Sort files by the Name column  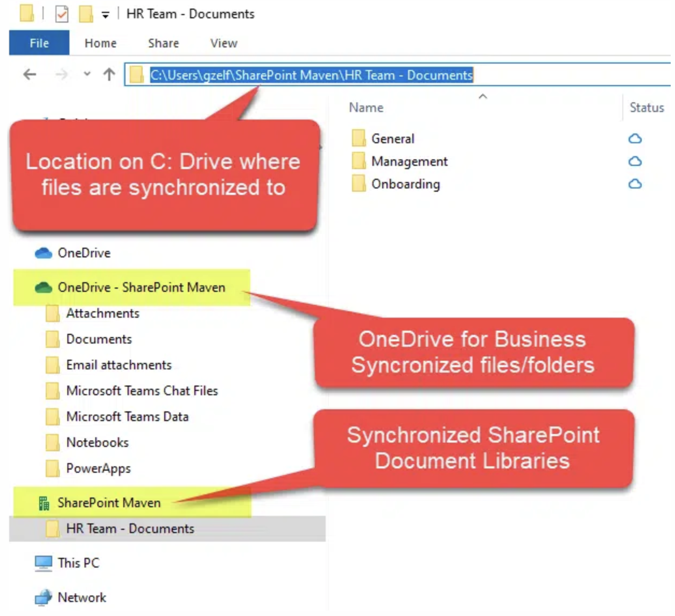click(366, 108)
